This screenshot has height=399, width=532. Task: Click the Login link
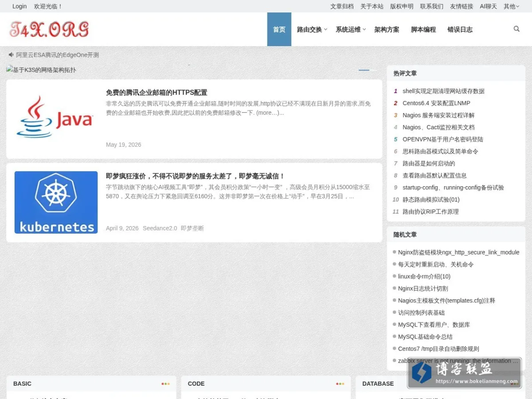coord(20,6)
